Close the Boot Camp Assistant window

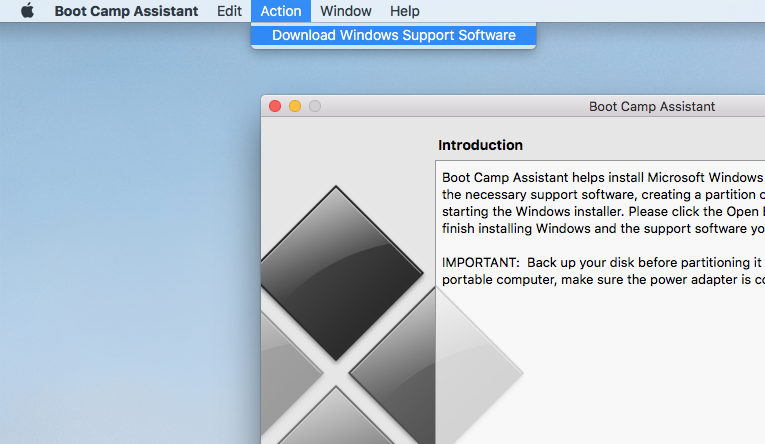tap(275, 106)
